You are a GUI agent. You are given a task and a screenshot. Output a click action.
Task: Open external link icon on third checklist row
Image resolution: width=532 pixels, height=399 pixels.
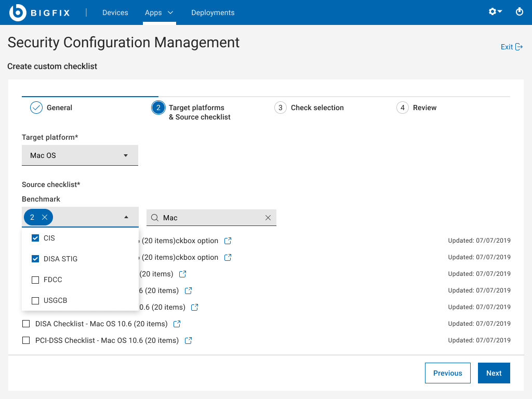tap(182, 274)
